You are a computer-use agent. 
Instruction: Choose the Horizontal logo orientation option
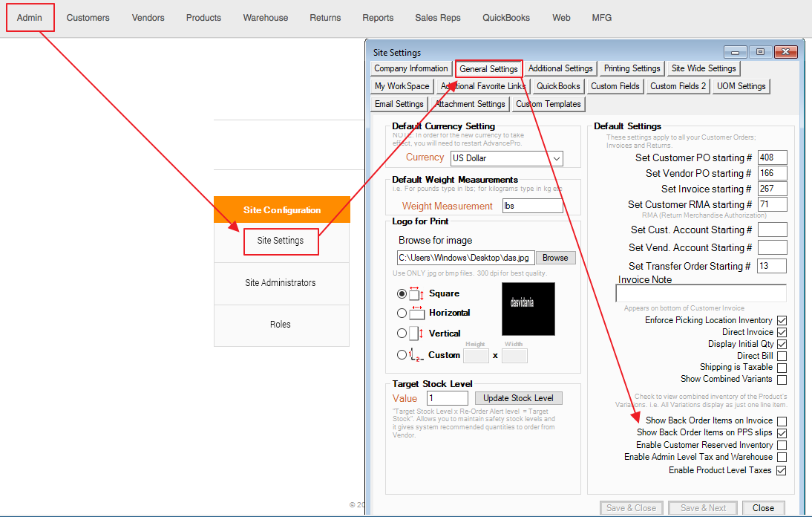[402, 313]
